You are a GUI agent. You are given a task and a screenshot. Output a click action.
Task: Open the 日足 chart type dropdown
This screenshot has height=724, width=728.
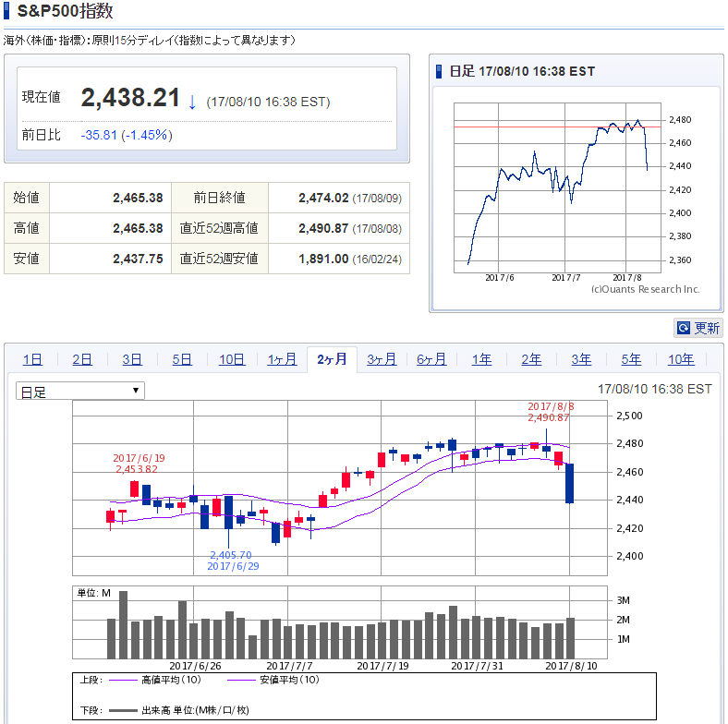(80, 391)
